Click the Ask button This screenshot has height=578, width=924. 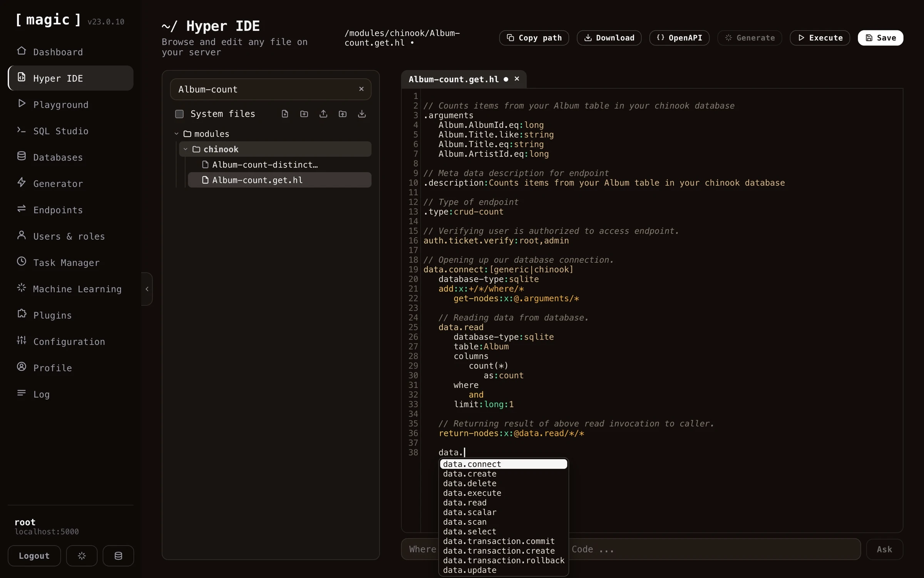[x=884, y=549]
